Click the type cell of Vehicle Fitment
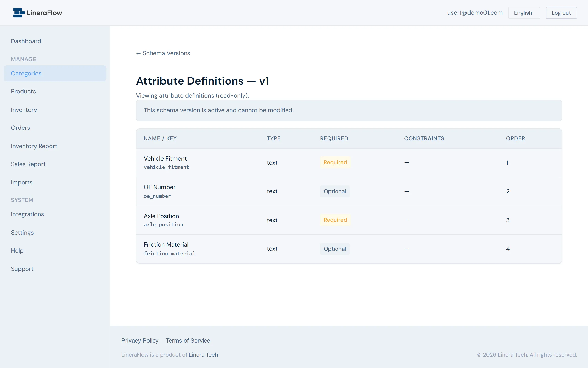This screenshot has height=368, width=588. [x=272, y=163]
